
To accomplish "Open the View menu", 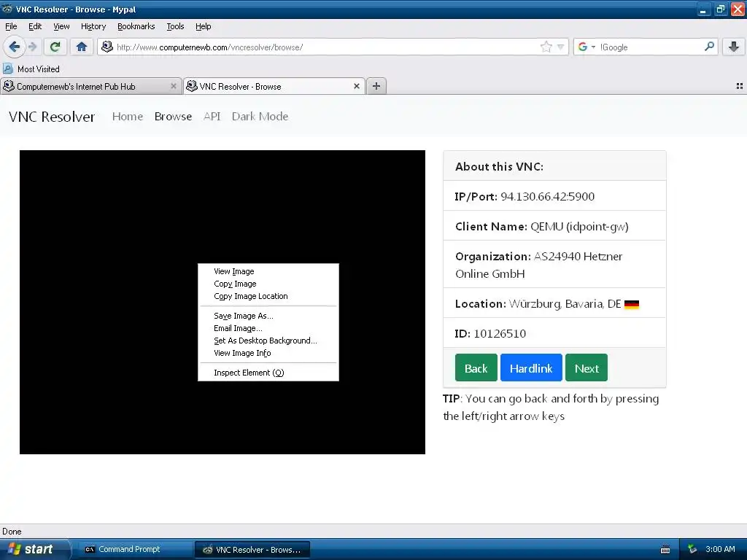I will [x=61, y=26].
